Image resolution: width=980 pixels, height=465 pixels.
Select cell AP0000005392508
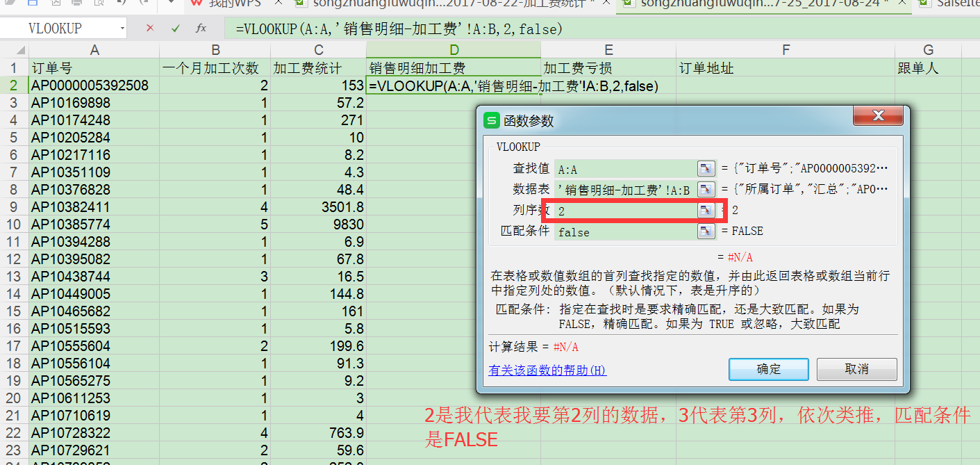(x=94, y=85)
